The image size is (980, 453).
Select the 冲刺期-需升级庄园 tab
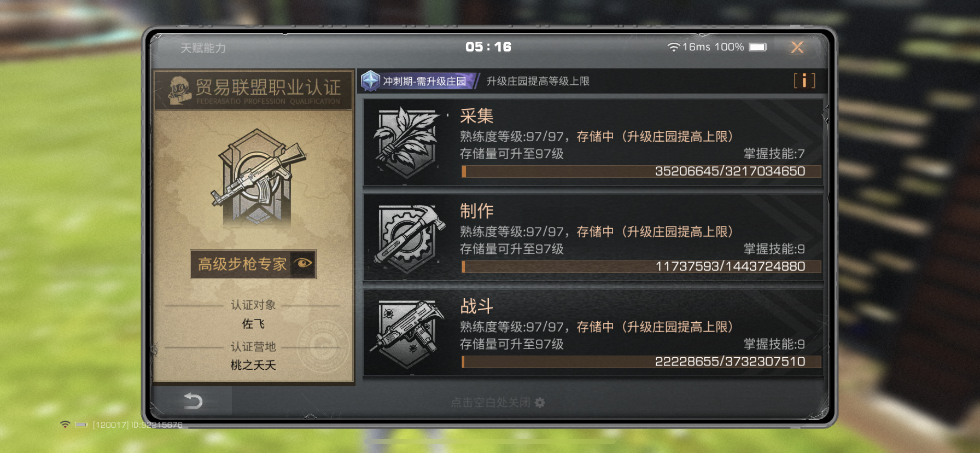click(x=424, y=81)
